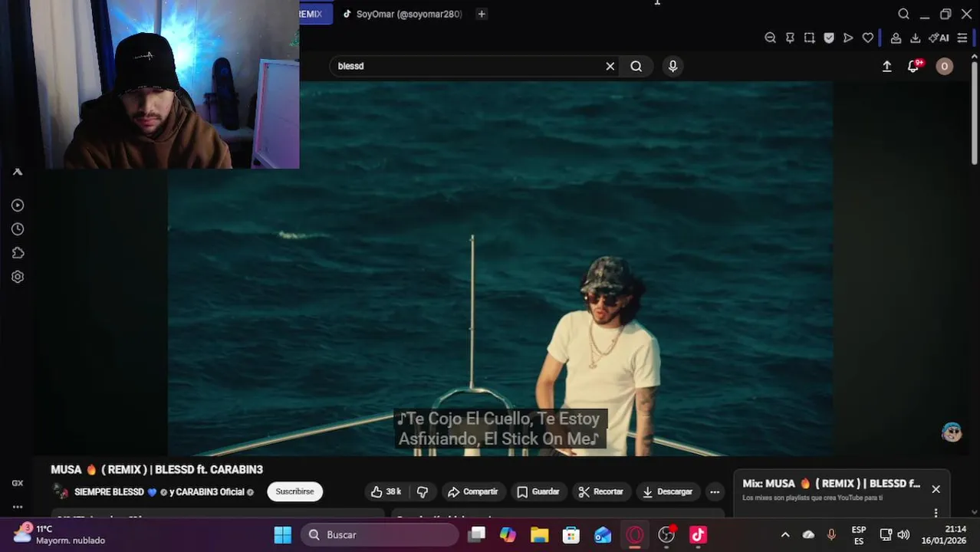Click the taskbar Buscar search box

point(380,534)
